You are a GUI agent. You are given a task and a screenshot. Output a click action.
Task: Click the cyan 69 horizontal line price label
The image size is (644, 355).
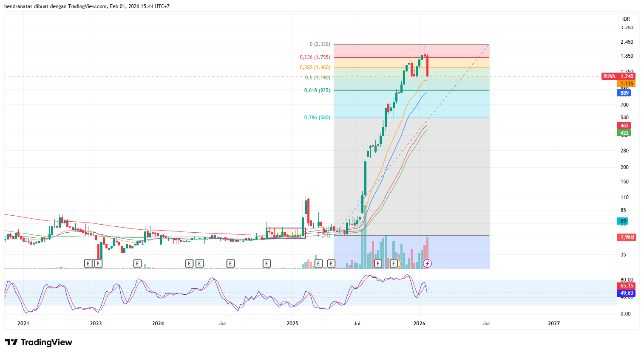click(623, 221)
